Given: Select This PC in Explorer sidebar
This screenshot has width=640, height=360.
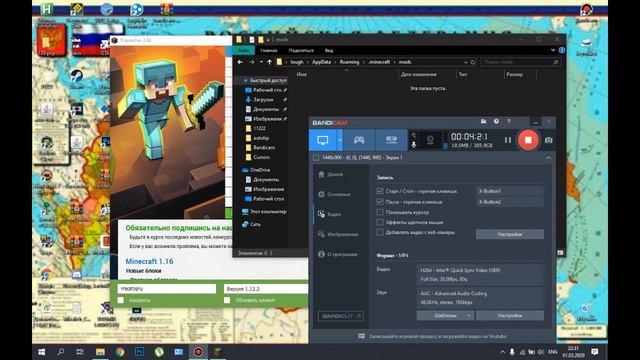Looking at the screenshot, I should click(x=267, y=211).
